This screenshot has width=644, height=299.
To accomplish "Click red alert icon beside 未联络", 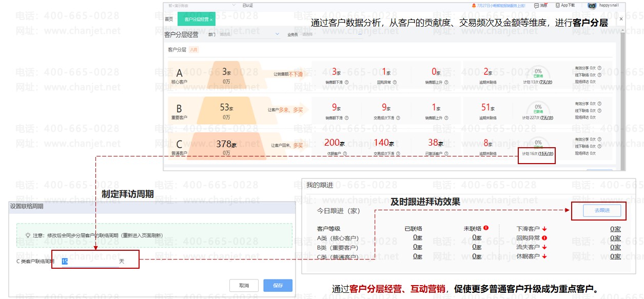I will pos(485,228).
